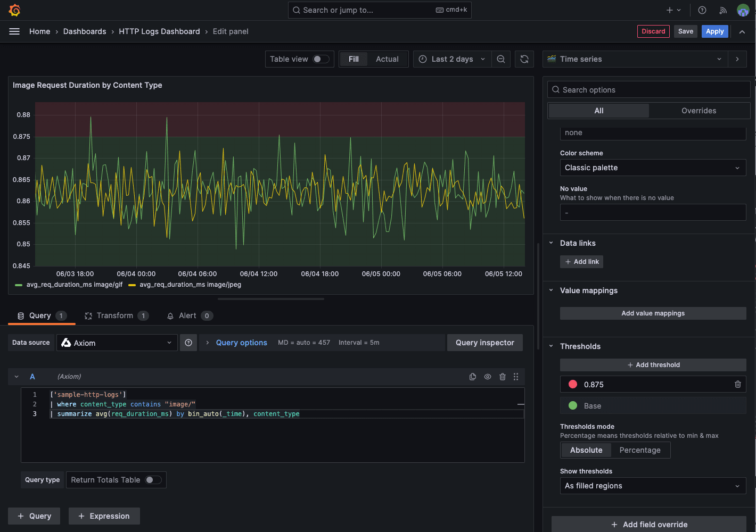Add a new Expression button

click(104, 516)
